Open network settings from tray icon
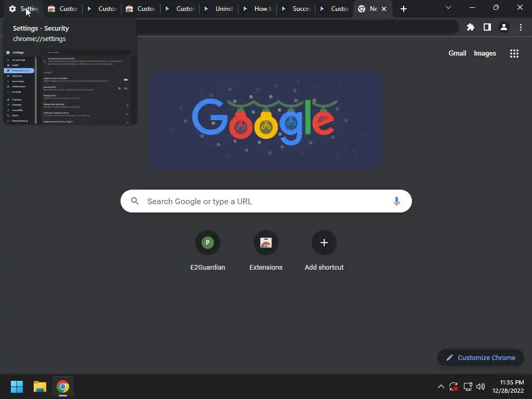Viewport: 532px width, 399px height. click(468, 387)
